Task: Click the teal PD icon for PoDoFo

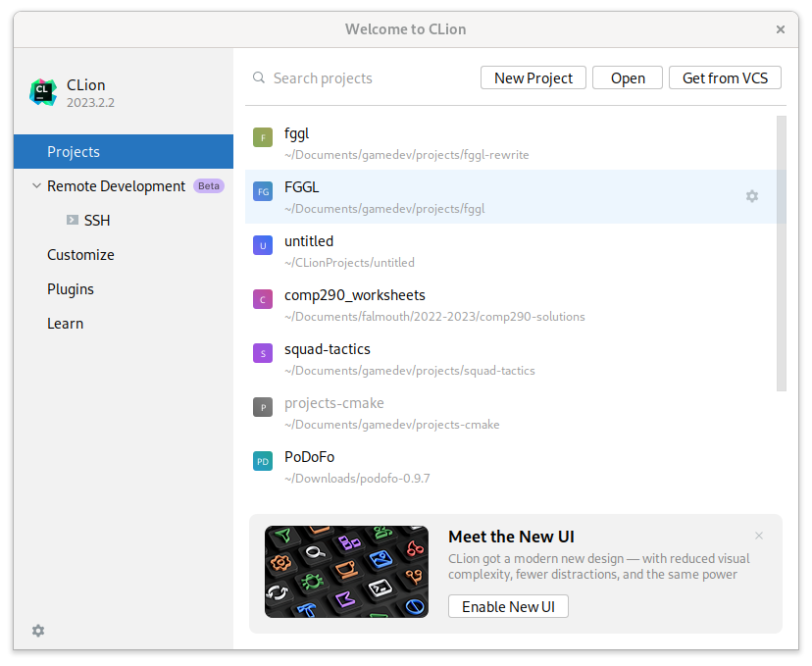Action: point(263,461)
